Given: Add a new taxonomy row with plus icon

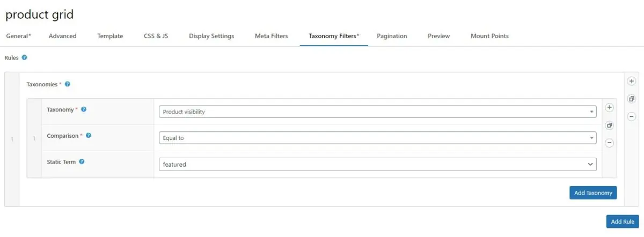Looking at the screenshot, I should click(609, 108).
